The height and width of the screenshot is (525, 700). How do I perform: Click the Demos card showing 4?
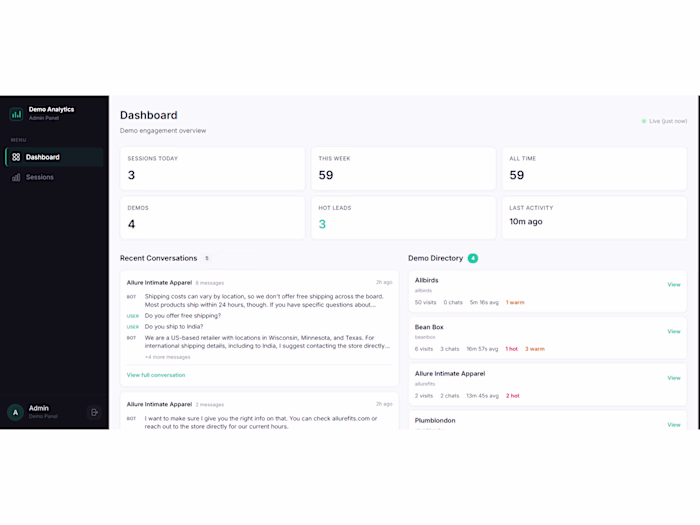pyautogui.click(x=212, y=218)
